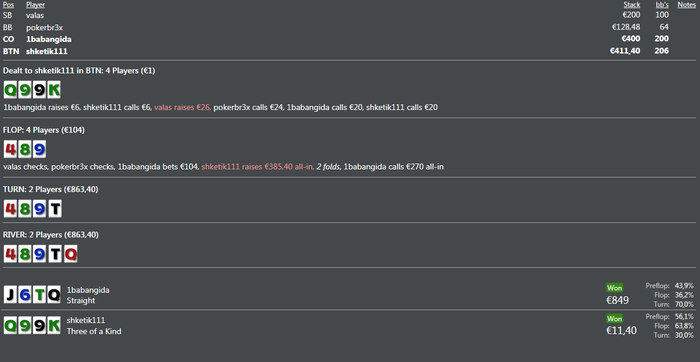Click the green Won badge for shketik111
The image size is (700, 362).
coord(614,319)
